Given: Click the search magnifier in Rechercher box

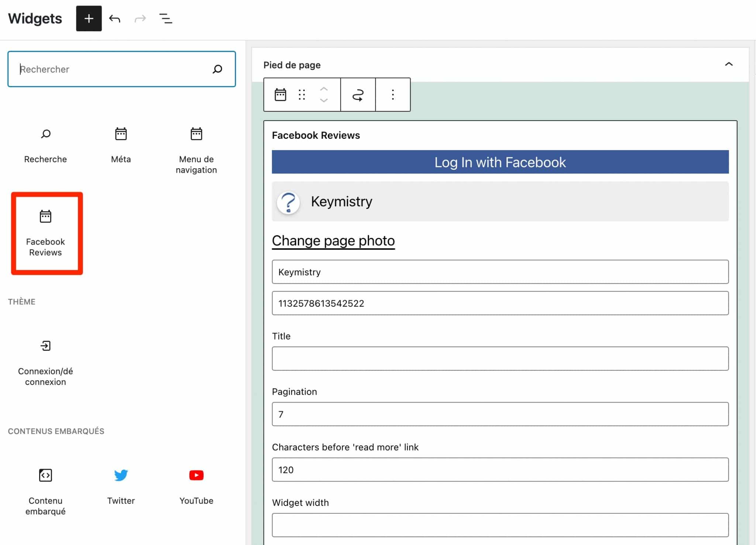Looking at the screenshot, I should coord(217,69).
